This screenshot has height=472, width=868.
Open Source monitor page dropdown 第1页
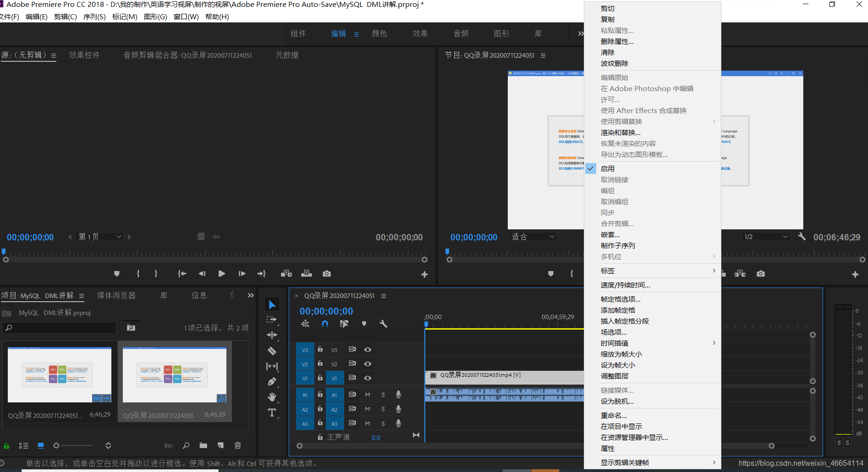click(x=100, y=237)
